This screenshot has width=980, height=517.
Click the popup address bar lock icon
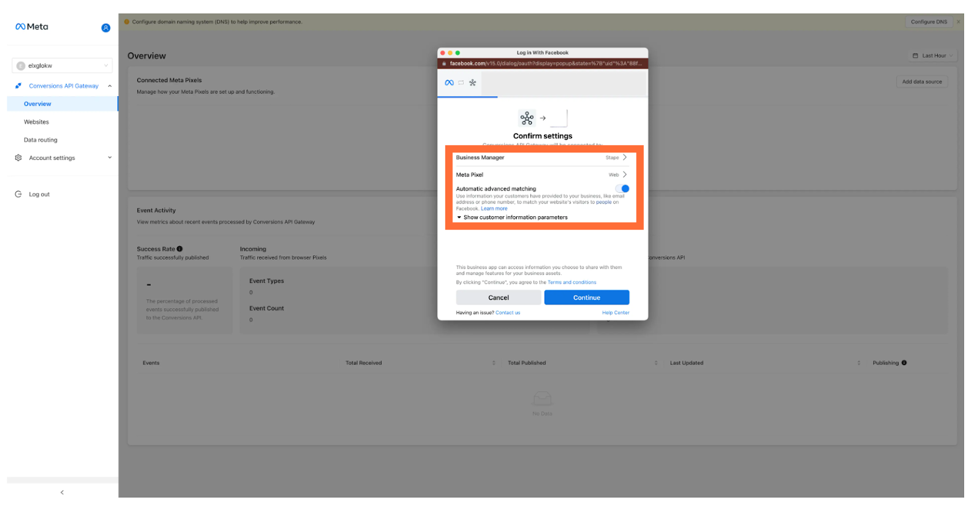pyautogui.click(x=444, y=64)
